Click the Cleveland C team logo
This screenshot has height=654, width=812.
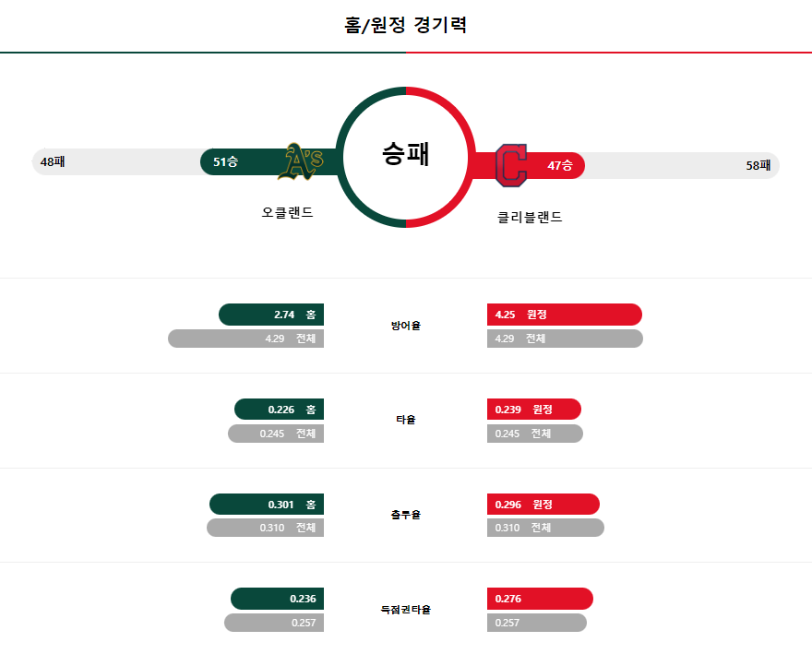pyautogui.click(x=511, y=166)
